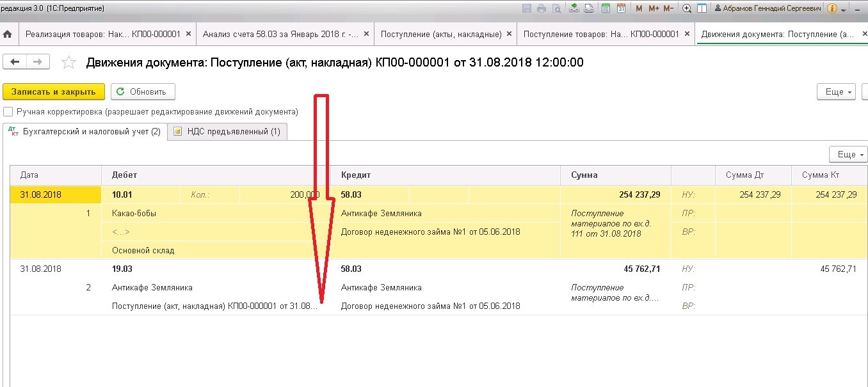This screenshot has height=387, width=868.
Task: Click the Go to link icon
Action: (589, 9)
